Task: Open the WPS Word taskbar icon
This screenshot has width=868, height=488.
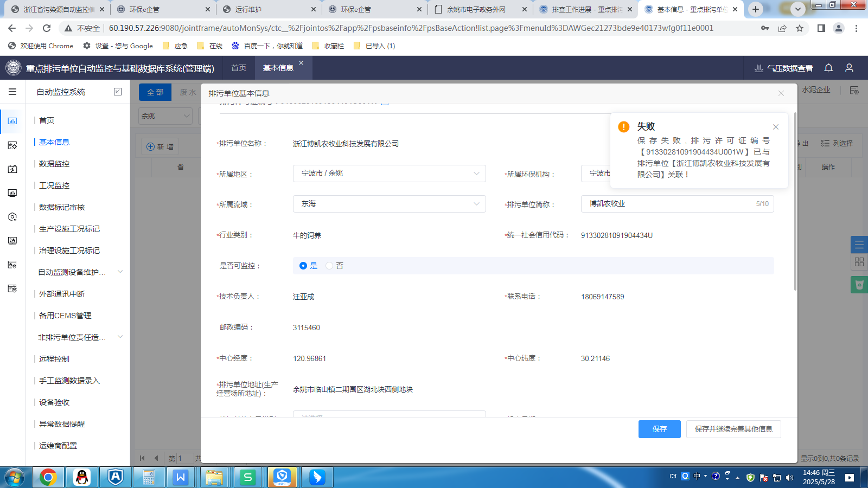Action: [181, 477]
